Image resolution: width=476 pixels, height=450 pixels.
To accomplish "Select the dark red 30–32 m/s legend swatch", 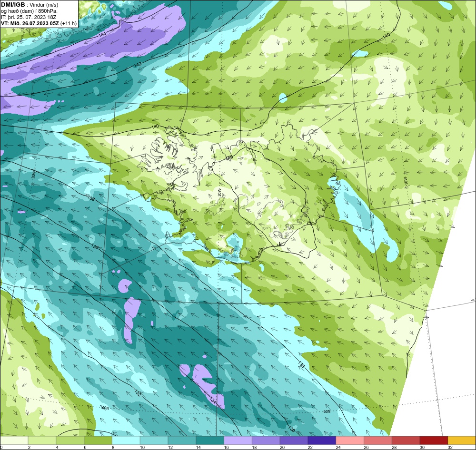I will point(434,440).
